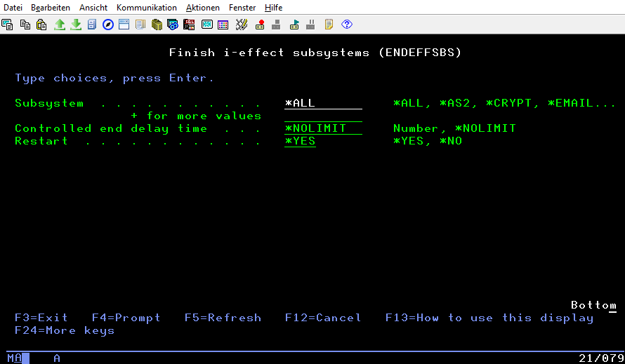Open the Datei menu
This screenshot has width=625, height=364.
(13, 7)
